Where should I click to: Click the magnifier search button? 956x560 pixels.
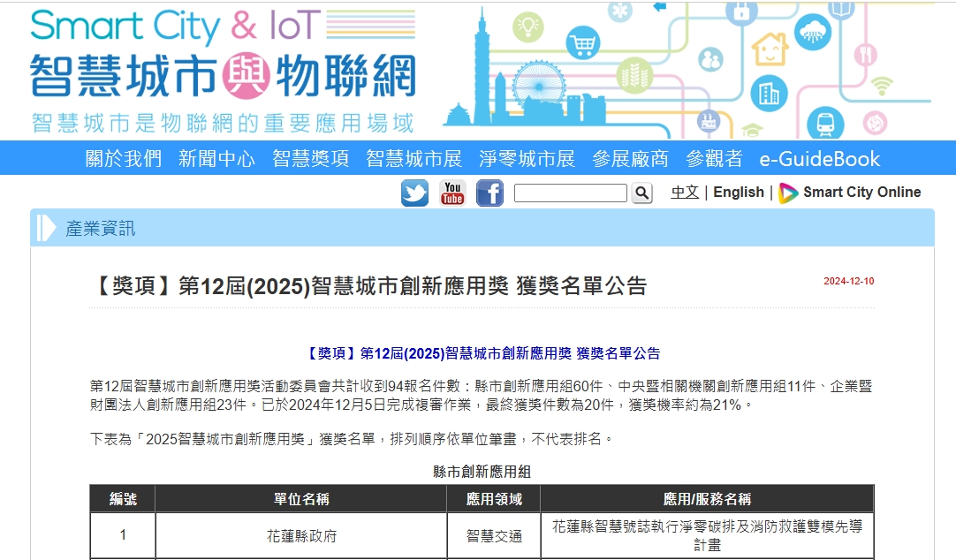[641, 193]
